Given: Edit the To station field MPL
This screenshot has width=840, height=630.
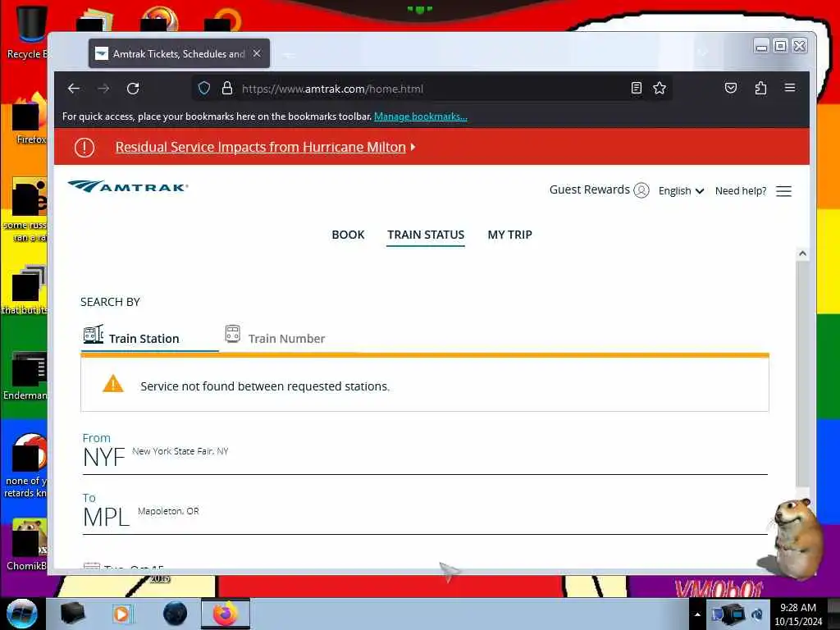Looking at the screenshot, I should (x=425, y=514).
